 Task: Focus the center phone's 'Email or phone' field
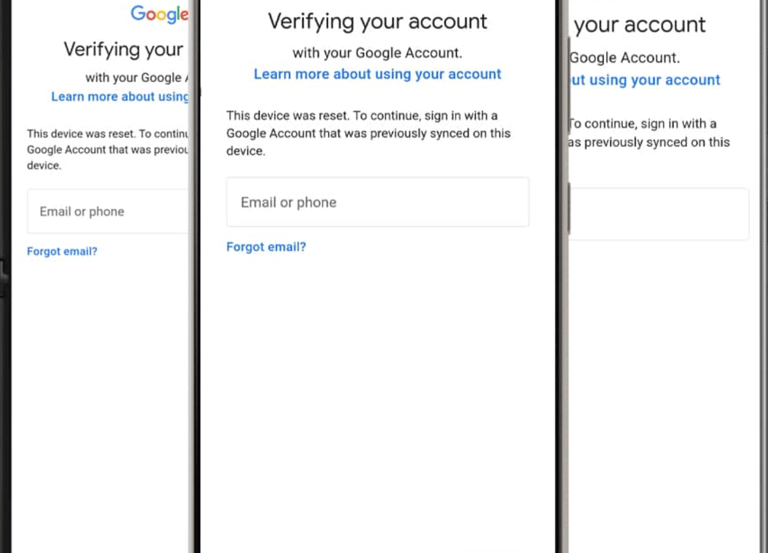[377, 202]
